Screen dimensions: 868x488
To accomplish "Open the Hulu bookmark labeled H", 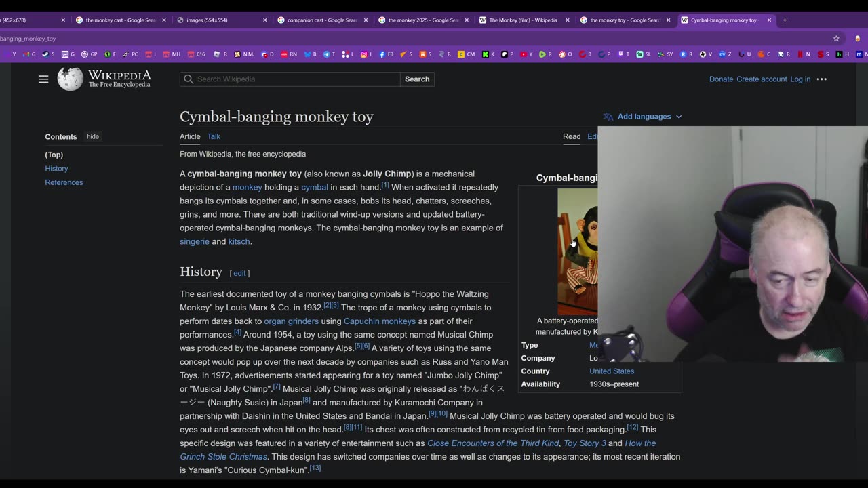I will coord(843,54).
